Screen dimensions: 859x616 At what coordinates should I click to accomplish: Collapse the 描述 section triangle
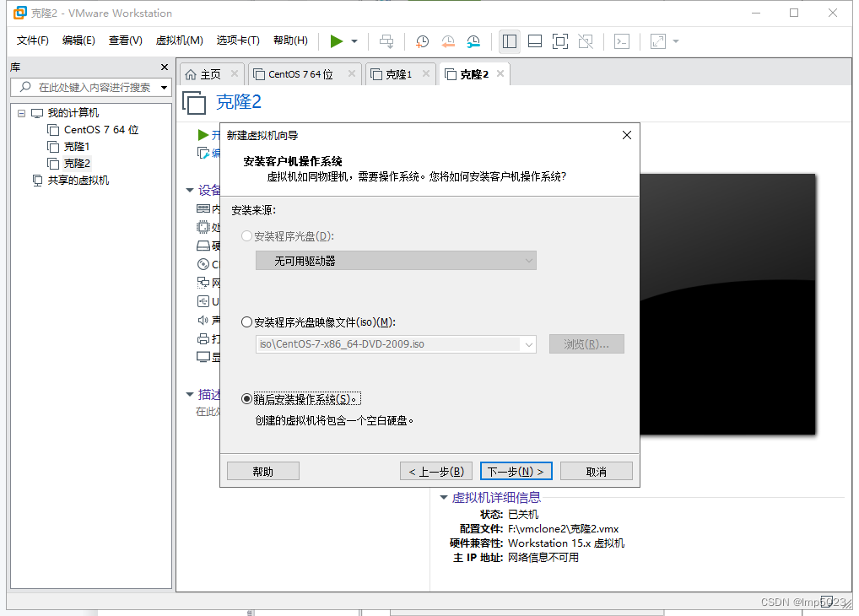190,394
